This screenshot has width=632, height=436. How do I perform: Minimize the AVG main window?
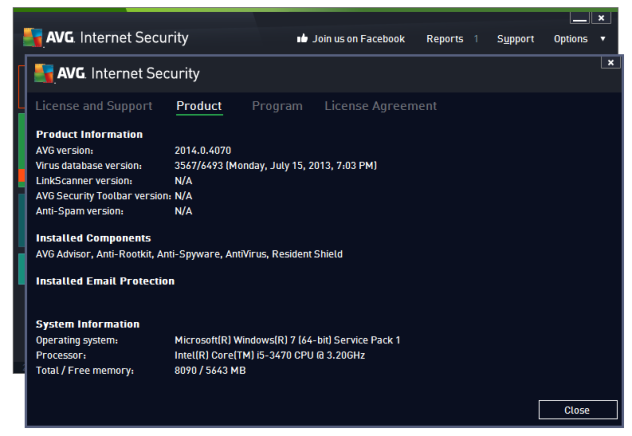coord(580,18)
